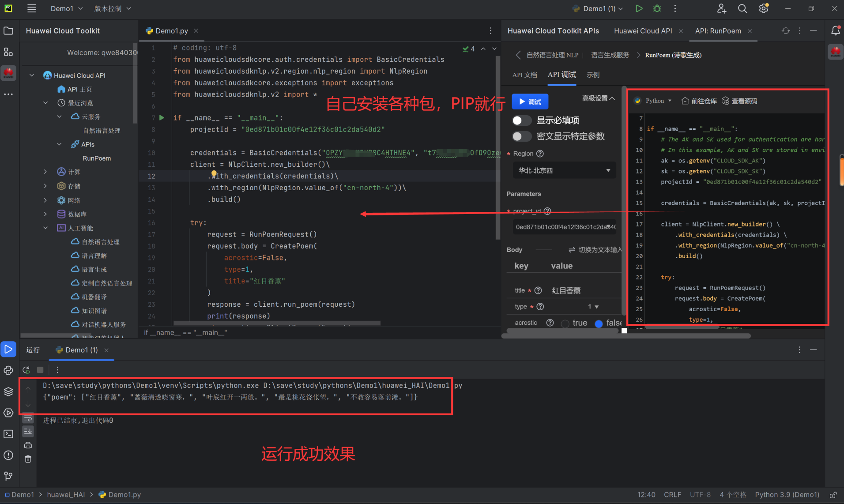Open Code With Me collaboration icon
Screen dimensions: 844x504
721,8
